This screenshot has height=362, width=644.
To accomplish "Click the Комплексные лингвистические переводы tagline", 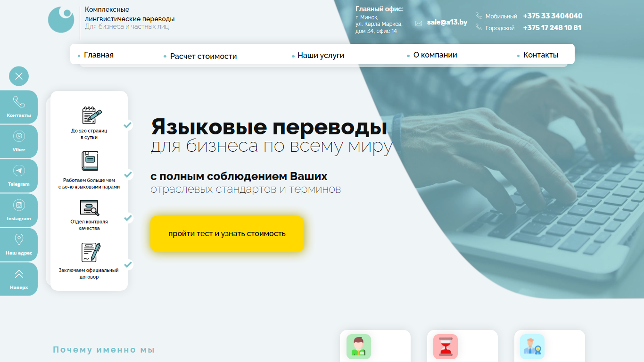I will (x=130, y=14).
